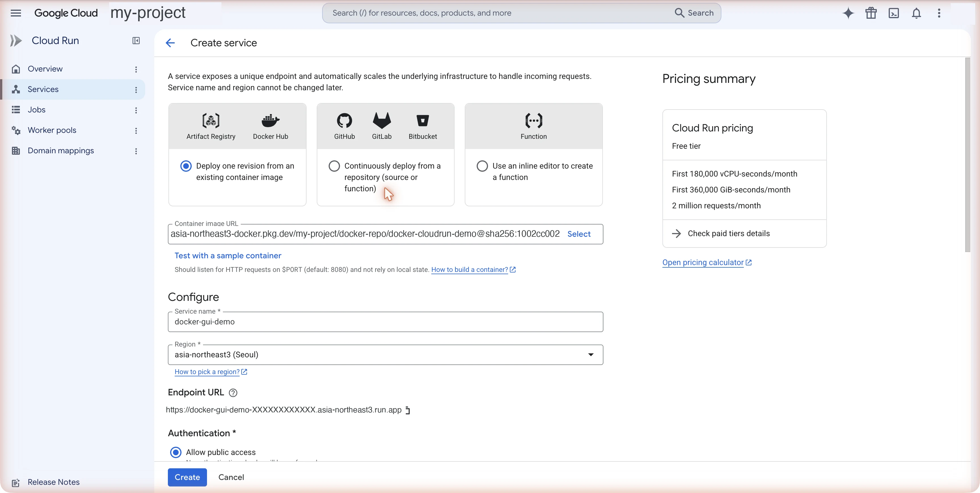Go back using the blue arrow

(x=170, y=43)
